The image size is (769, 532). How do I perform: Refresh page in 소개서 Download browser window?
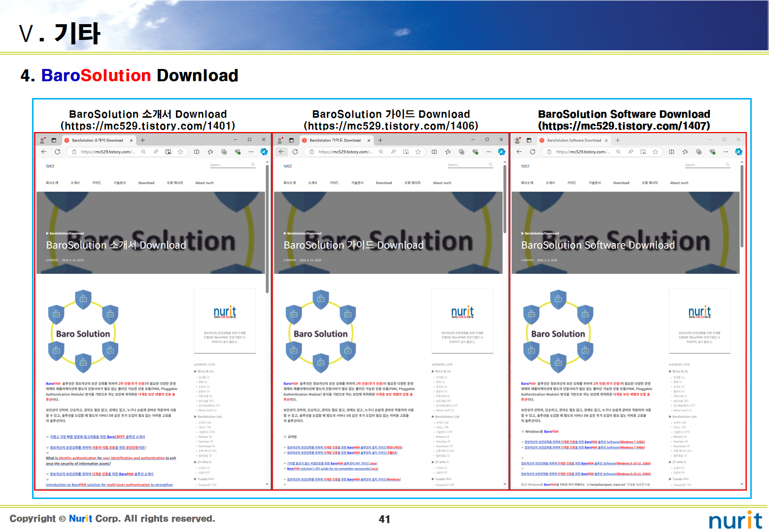pos(57,152)
